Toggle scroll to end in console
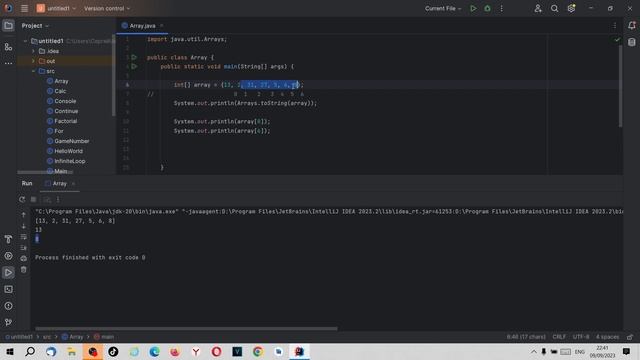640x360 pixels. (x=24, y=248)
